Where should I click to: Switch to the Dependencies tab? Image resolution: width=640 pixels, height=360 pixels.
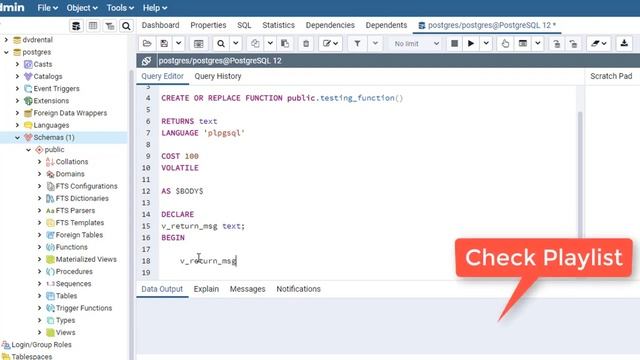pyautogui.click(x=330, y=25)
